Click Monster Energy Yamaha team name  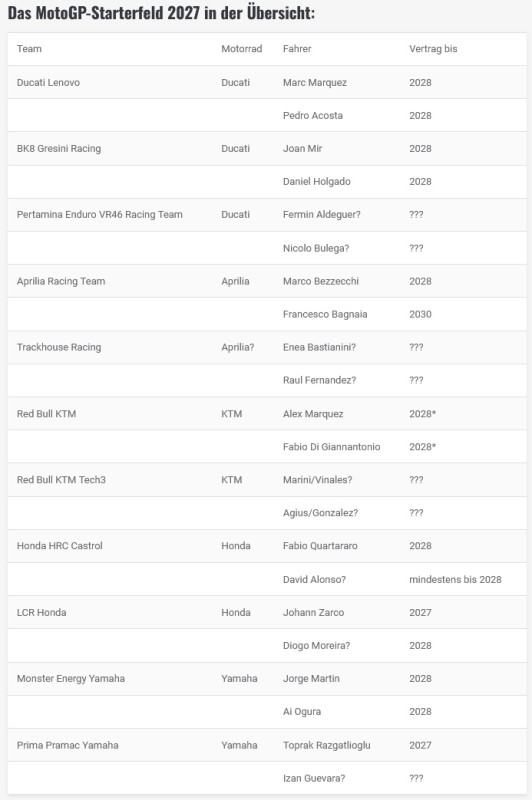(x=70, y=679)
